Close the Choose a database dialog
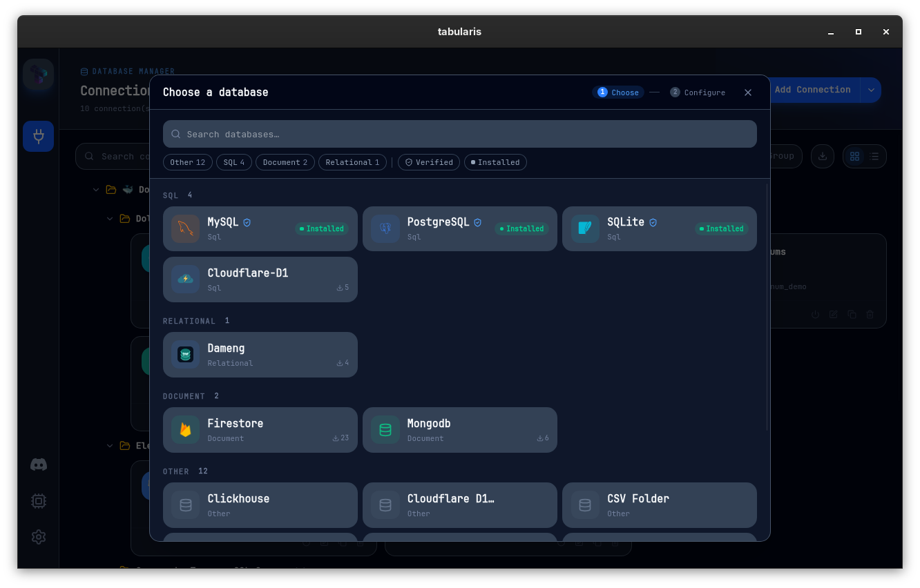 pos(748,92)
